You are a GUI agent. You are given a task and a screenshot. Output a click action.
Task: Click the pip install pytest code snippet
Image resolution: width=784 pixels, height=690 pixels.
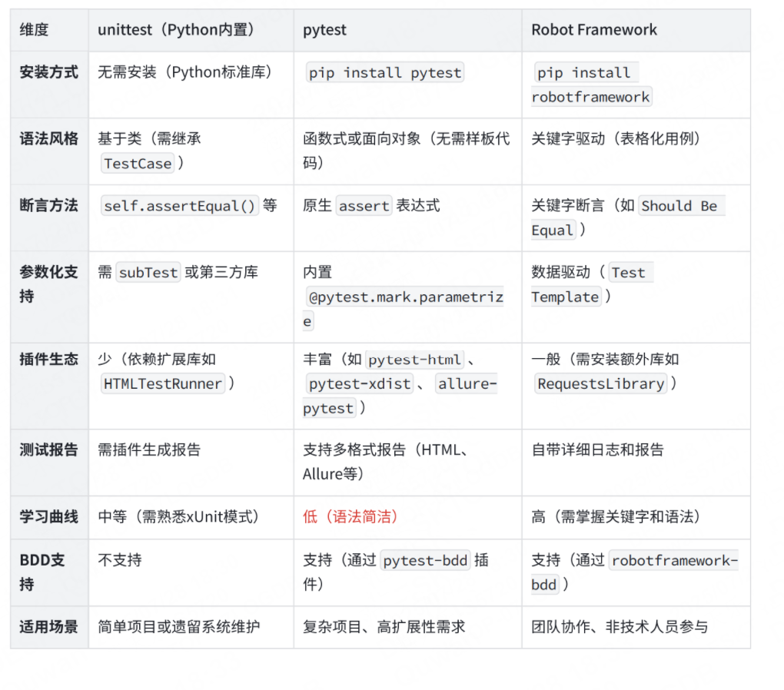tap(385, 73)
